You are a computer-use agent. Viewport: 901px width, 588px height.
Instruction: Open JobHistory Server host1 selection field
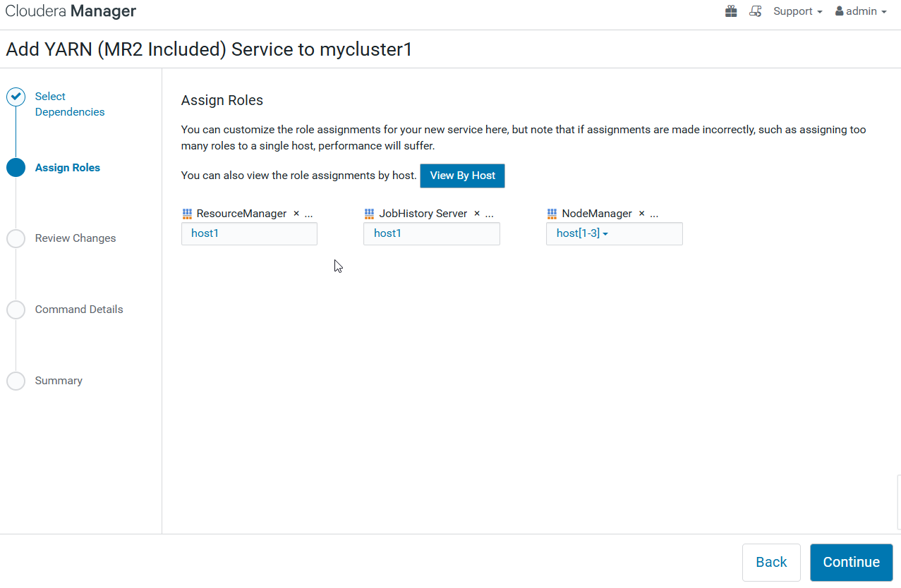point(432,233)
